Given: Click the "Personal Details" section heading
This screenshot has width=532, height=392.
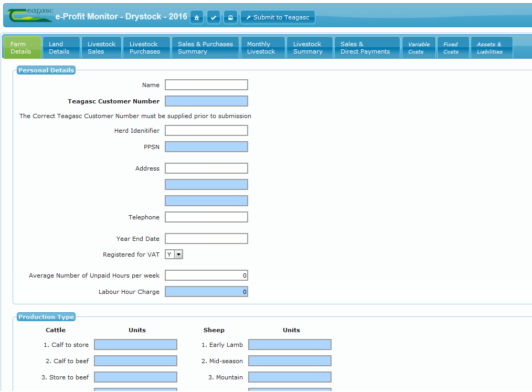Looking at the screenshot, I should 46,70.
